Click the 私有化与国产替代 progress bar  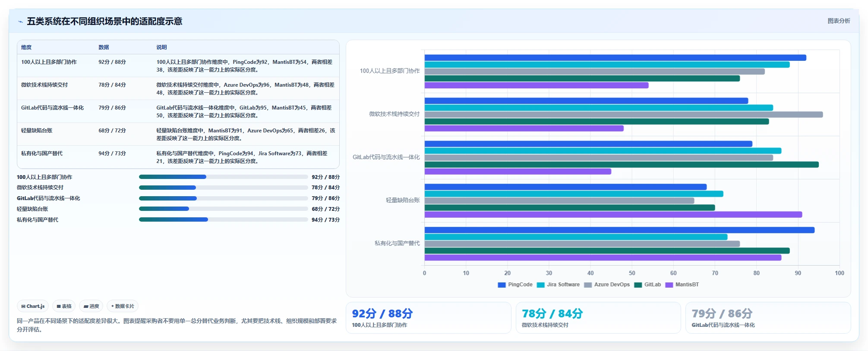coord(223,219)
